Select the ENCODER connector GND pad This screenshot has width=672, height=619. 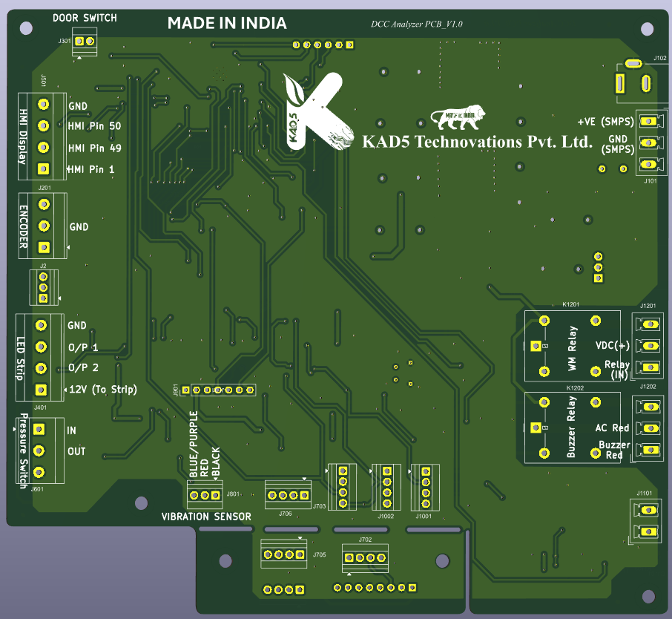pyautogui.click(x=44, y=226)
